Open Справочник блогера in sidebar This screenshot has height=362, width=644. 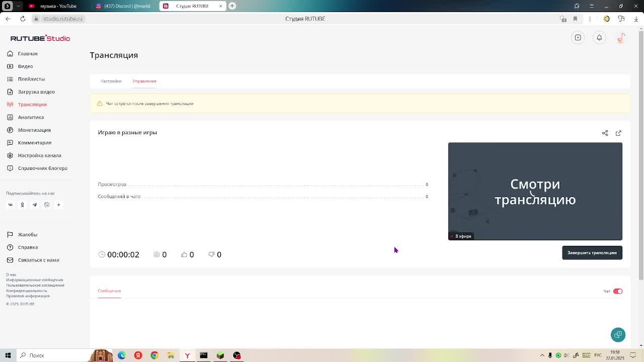(42, 168)
